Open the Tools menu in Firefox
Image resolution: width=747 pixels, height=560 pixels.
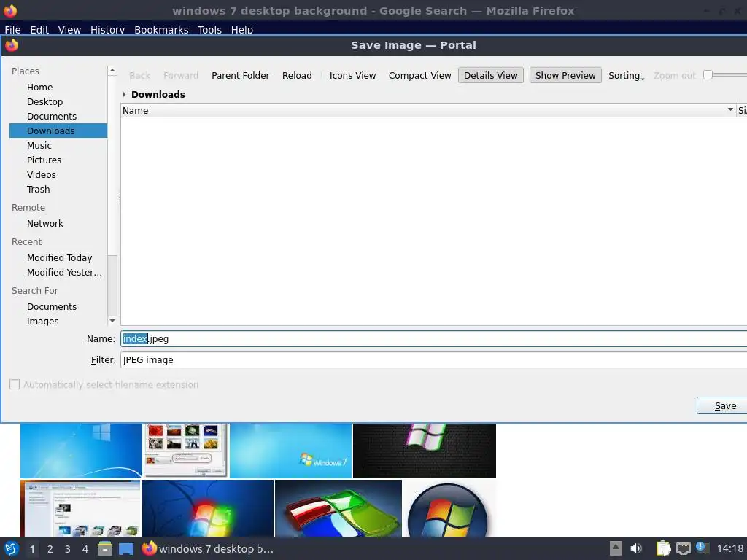point(209,29)
